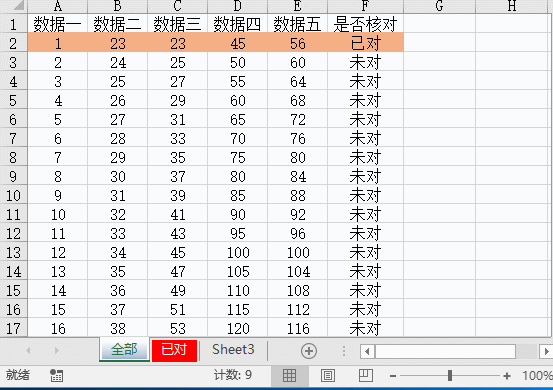The height and width of the screenshot is (390, 553).
Task: Select column G header
Action: pos(439,6)
